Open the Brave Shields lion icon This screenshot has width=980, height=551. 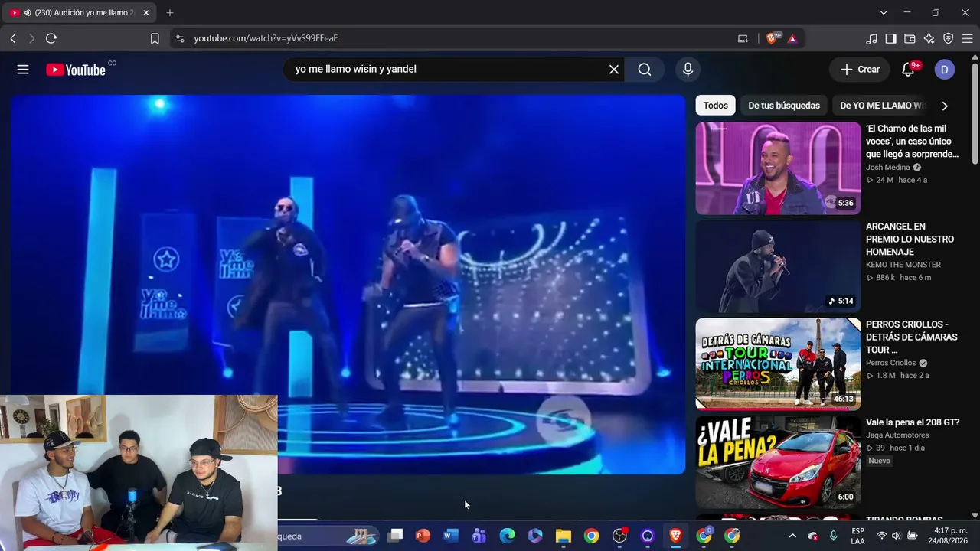click(773, 38)
